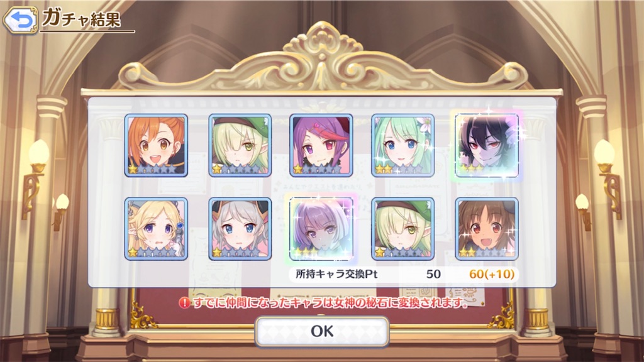Select bottom-row green-hat elf character portrait

pyautogui.click(x=403, y=229)
